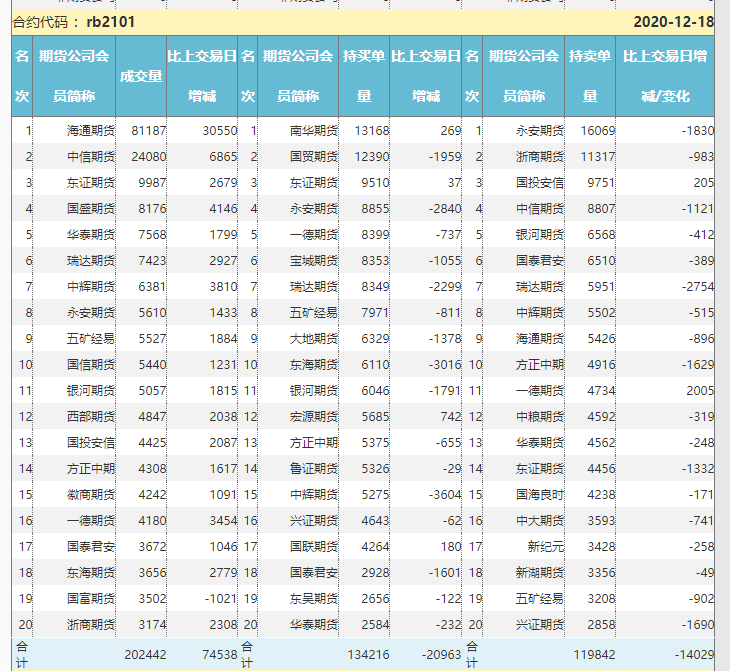Image resolution: width=730 pixels, height=671 pixels.
Task: Select the short change value -1830
Action: point(697,131)
